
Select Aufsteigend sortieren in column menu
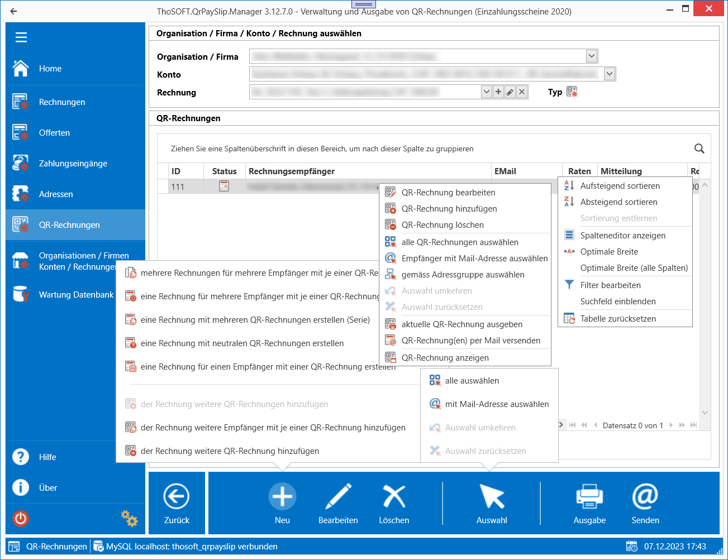click(625, 186)
